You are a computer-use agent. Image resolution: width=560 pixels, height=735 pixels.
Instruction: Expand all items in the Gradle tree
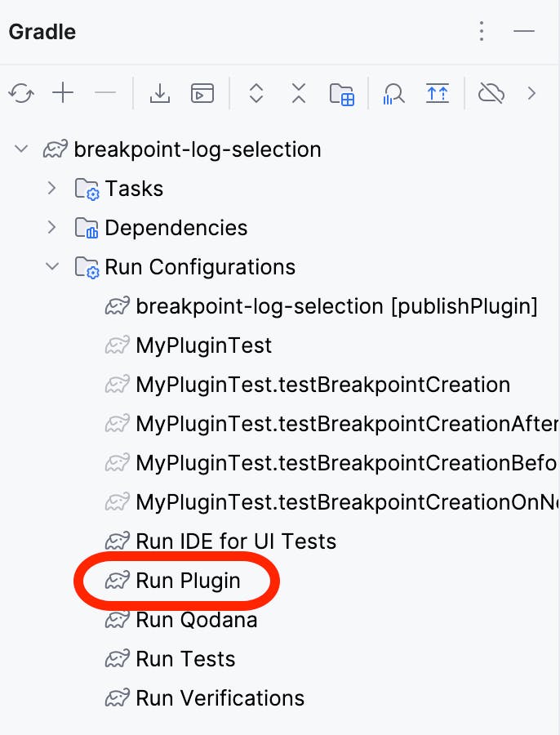[x=256, y=92]
